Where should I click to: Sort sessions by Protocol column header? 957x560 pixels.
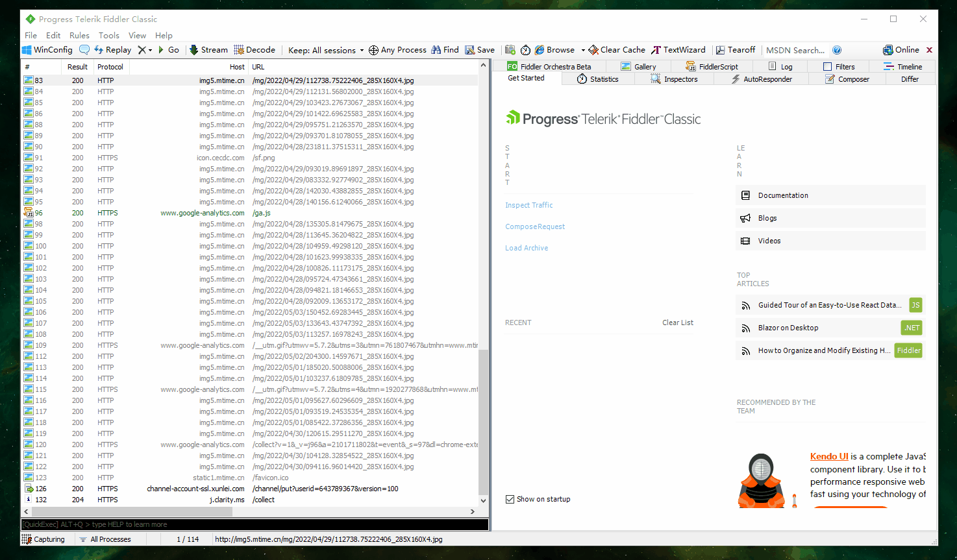(110, 67)
